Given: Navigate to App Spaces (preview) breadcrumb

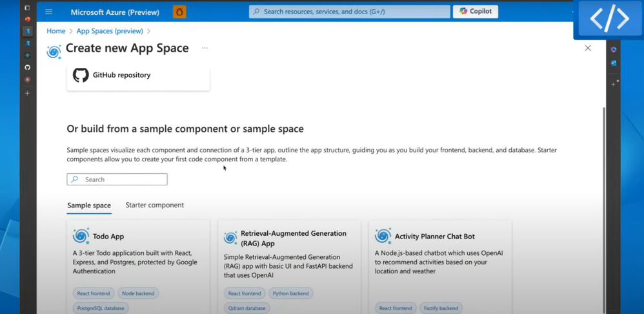Looking at the screenshot, I should point(110,31).
